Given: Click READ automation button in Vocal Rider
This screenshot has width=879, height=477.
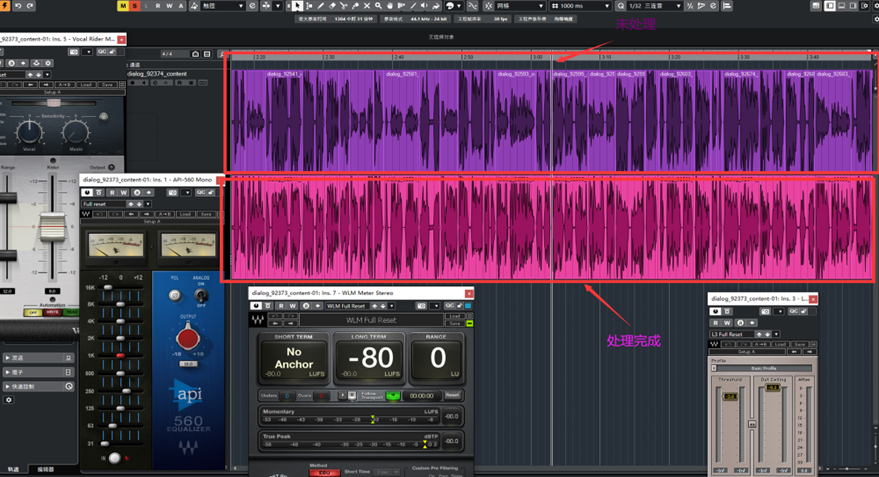Looking at the screenshot, I should [x=72, y=312].
